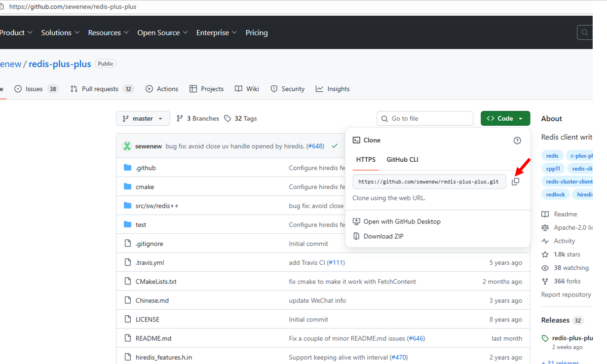Viewport: 607px width, 364px height.
Task: Click the .gitignore file icon
Action: coord(128,243)
